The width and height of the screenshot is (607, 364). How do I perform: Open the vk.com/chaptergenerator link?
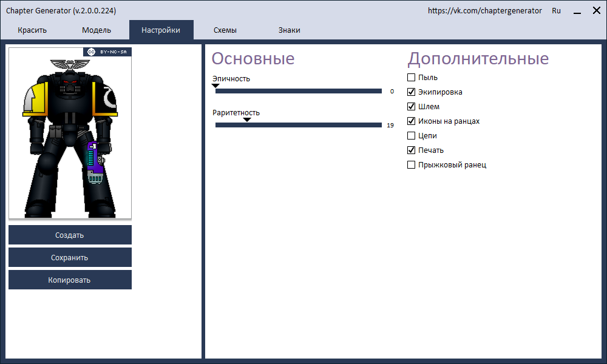[x=484, y=11]
